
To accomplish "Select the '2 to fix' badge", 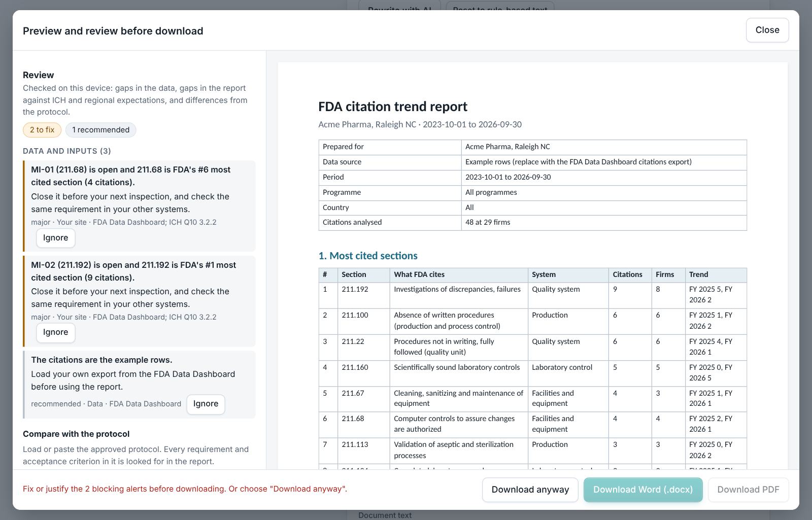I will 42,130.
